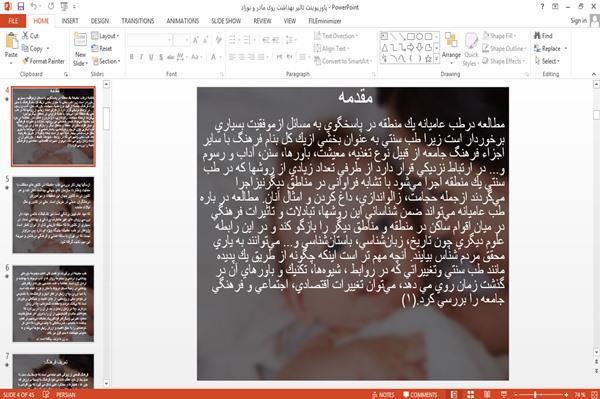Viewport: 600px width, 399px height.
Task: Toggle the Notes pane in status bar
Action: (383, 395)
